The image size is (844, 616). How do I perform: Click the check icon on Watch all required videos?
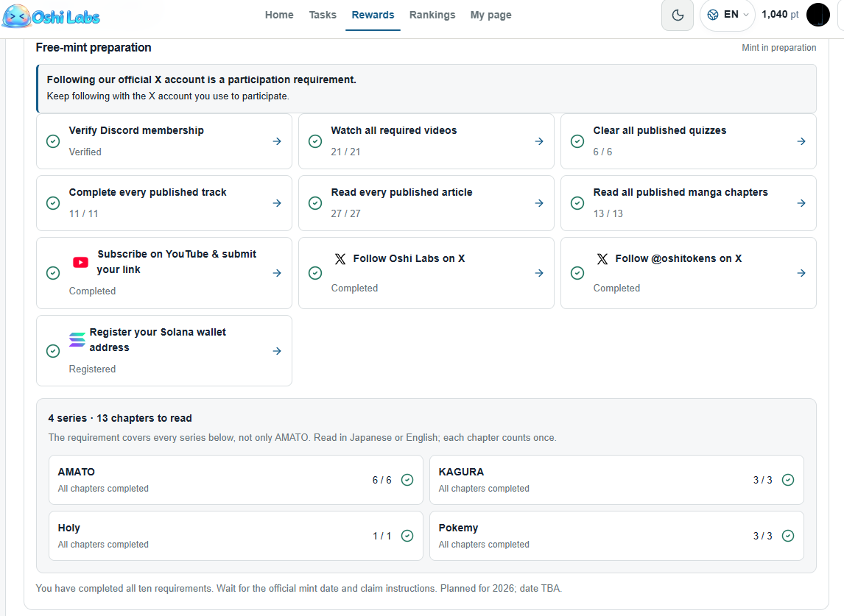[315, 141]
